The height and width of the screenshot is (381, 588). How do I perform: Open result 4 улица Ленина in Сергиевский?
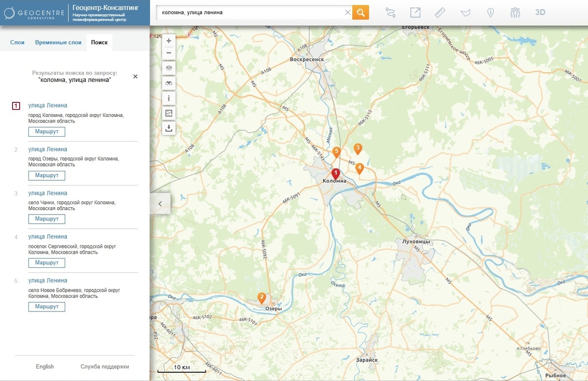(x=48, y=237)
